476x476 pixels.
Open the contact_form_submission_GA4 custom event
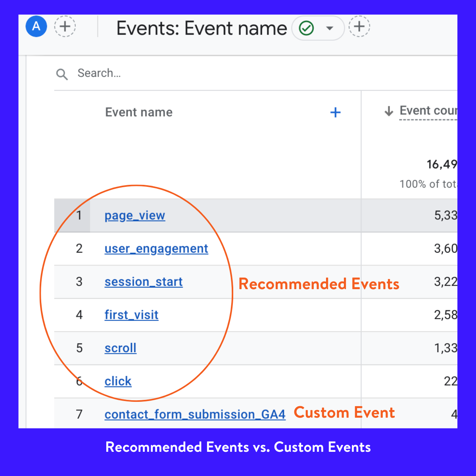[x=195, y=414]
